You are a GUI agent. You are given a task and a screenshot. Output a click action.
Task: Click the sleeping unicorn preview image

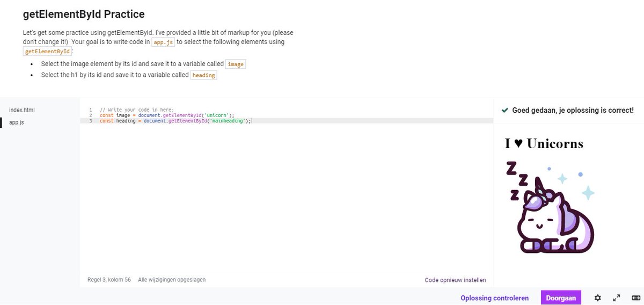pyautogui.click(x=550, y=207)
